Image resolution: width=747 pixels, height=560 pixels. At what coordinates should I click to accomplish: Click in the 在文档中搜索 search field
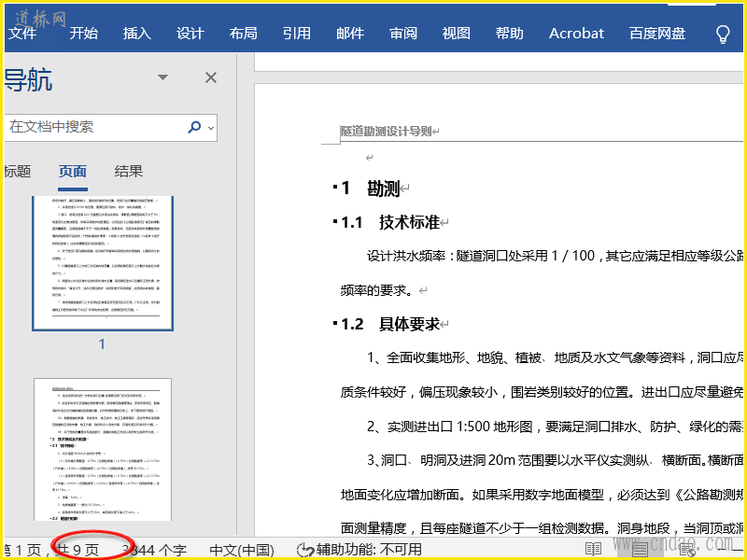point(93,127)
